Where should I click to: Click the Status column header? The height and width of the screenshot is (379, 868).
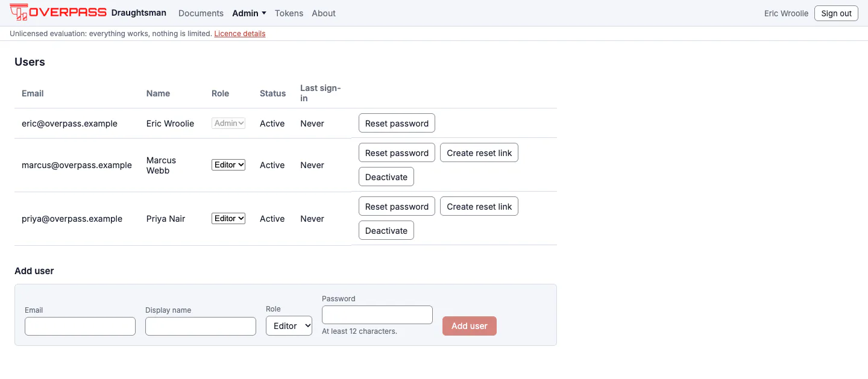(272, 93)
